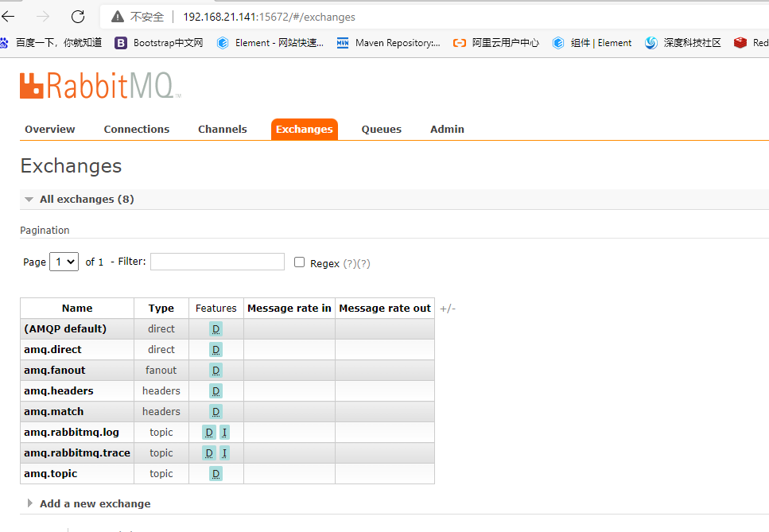Click the I icon in amq.rabbitmq.trace row
The width and height of the screenshot is (769, 532).
[x=225, y=452]
